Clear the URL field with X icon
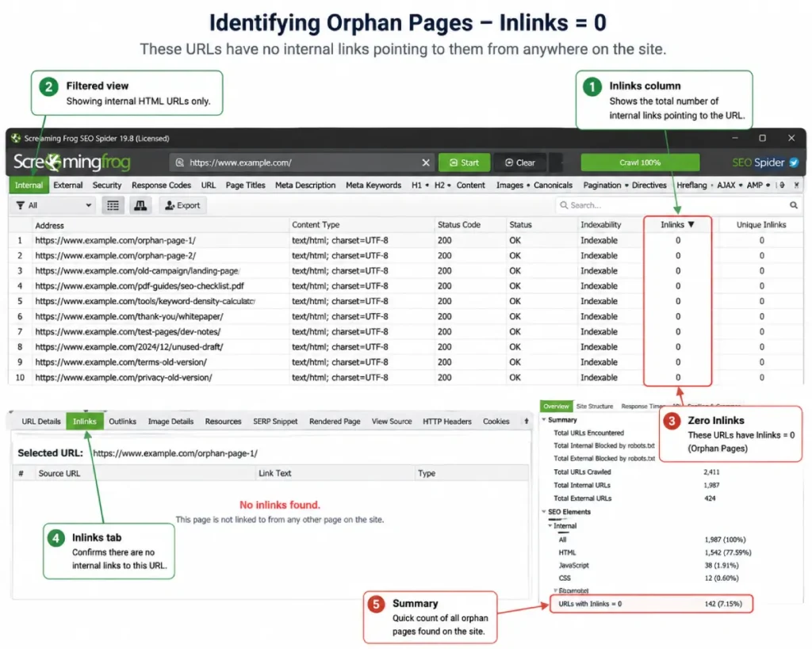This screenshot has height=649, width=812. pos(426,162)
